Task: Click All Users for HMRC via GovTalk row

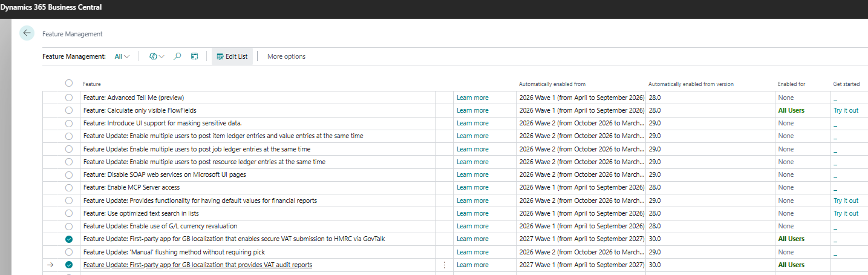Action: 791,239
